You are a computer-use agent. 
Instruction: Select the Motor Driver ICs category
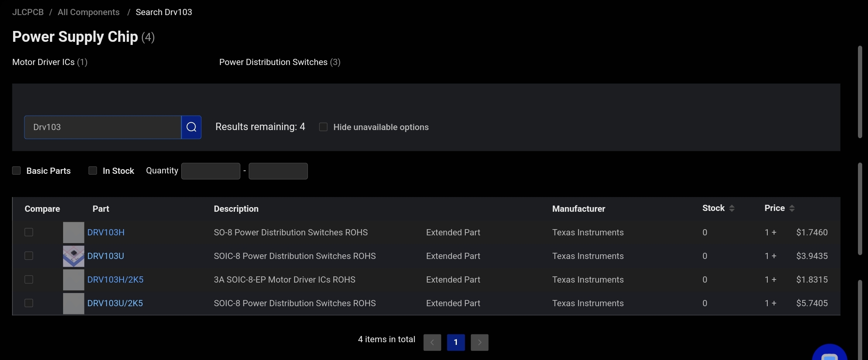pos(50,62)
